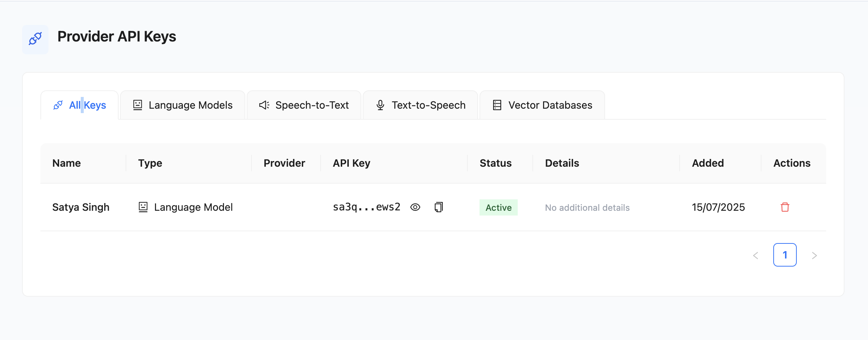Reveal the API key with the eye icon

(x=415, y=207)
